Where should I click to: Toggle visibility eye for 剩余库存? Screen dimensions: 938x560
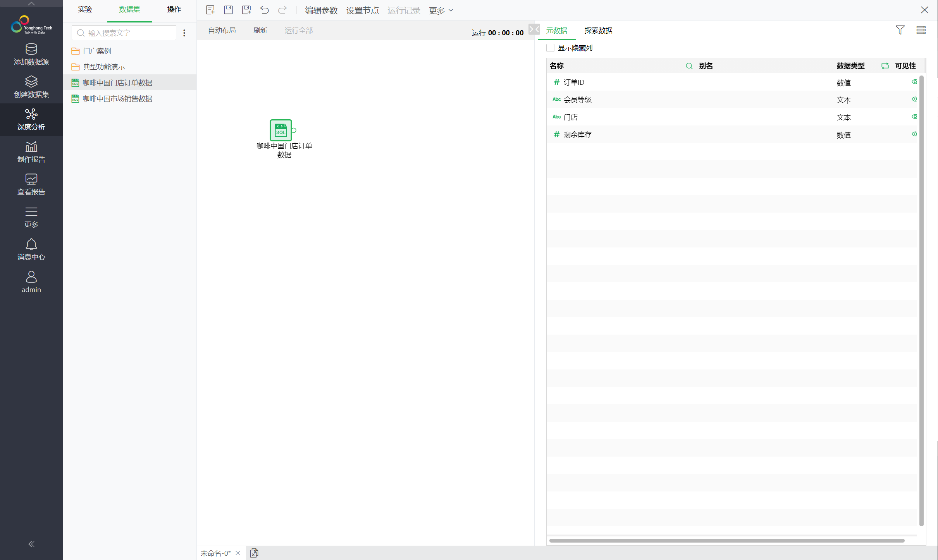914,134
